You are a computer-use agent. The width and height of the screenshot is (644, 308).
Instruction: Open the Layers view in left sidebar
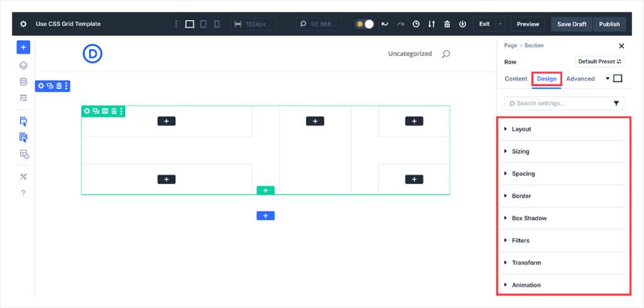[x=23, y=65]
